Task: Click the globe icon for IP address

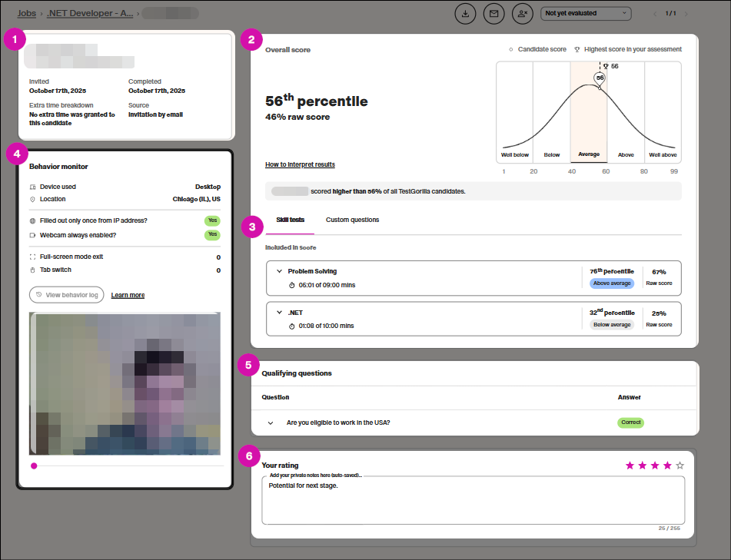Action: pos(32,221)
